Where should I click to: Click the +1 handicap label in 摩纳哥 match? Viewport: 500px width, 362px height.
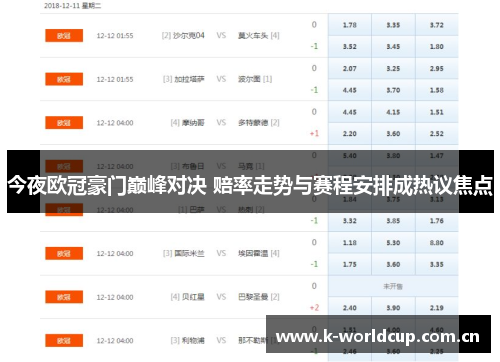tap(314, 133)
